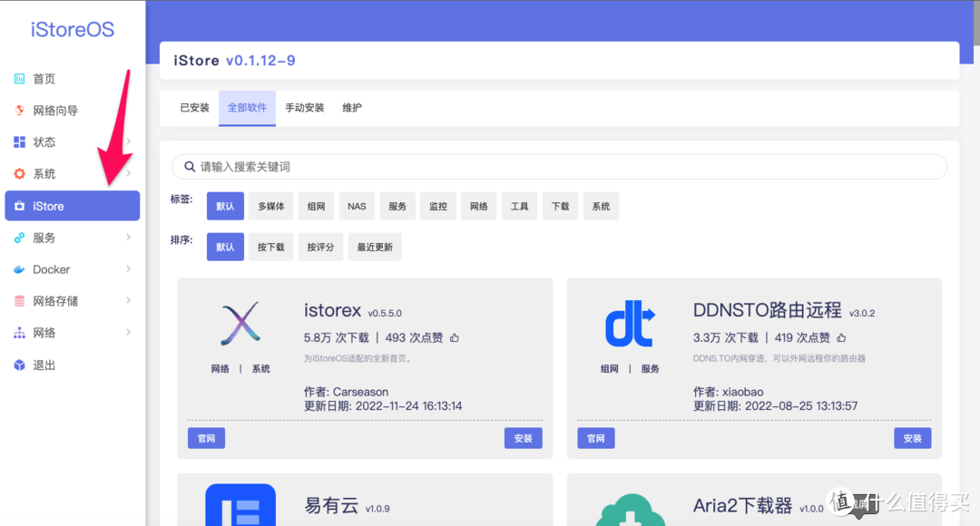Viewport: 980px width, 526px height.
Task: Open the Docker whale icon in sidebar
Action: point(21,268)
